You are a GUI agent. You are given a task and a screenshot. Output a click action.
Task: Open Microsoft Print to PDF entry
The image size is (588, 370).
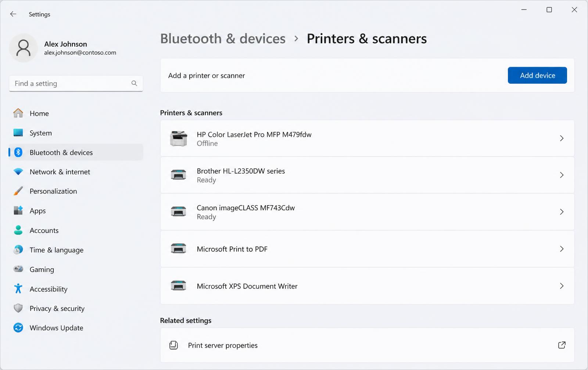point(367,249)
